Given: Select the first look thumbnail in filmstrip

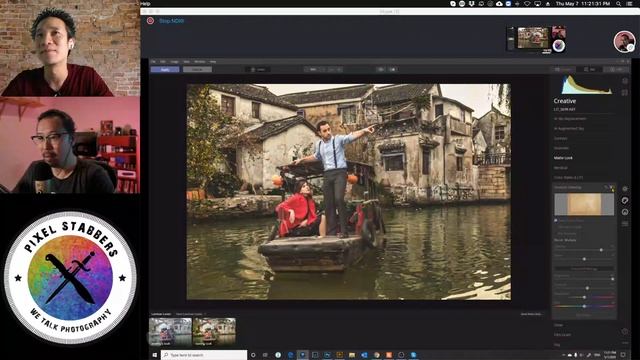Looking at the screenshot, I should pos(170,332).
